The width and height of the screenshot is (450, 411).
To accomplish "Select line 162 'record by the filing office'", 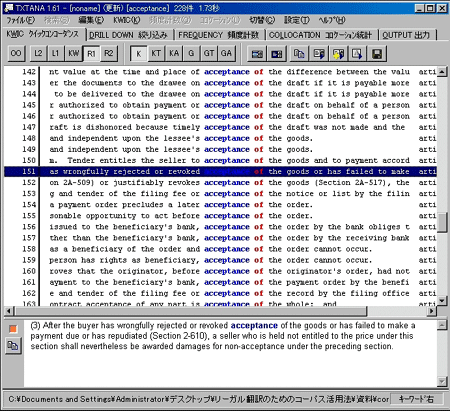I will pyautogui.click(x=221, y=293).
